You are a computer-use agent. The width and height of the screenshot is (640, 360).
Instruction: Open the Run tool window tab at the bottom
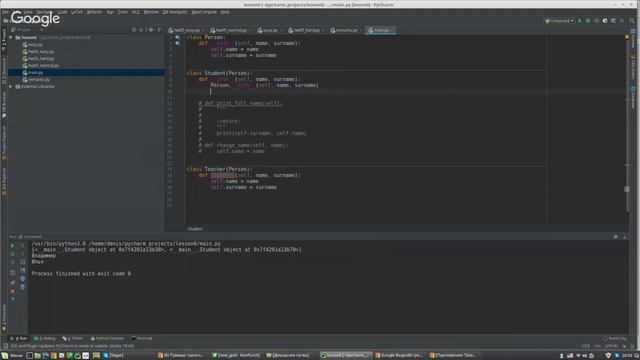18,338
